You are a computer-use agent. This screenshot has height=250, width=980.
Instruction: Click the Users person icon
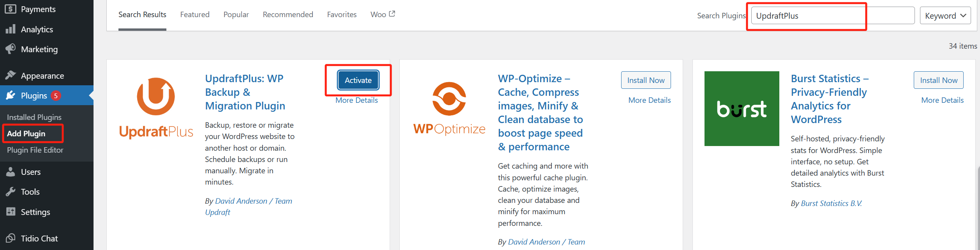11,172
